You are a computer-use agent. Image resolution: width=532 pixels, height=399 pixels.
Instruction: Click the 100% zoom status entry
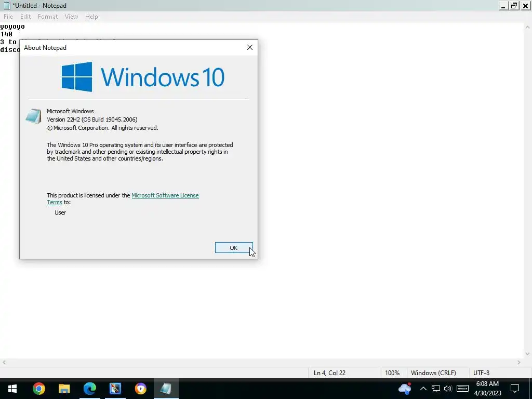pos(392,373)
